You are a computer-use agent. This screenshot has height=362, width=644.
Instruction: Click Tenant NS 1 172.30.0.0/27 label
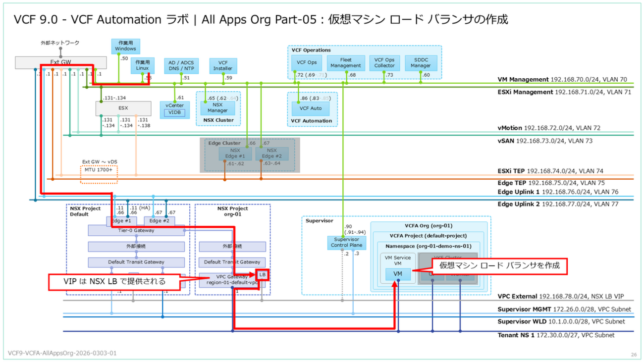556,335
